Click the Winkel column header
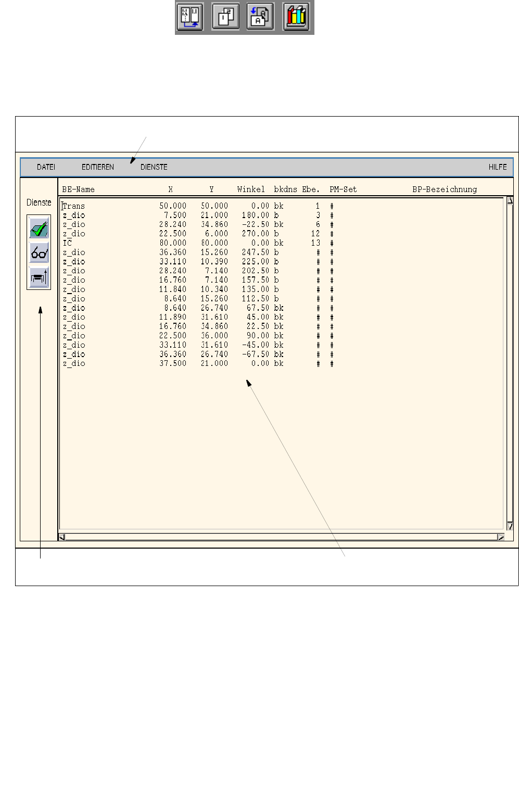 point(251,189)
